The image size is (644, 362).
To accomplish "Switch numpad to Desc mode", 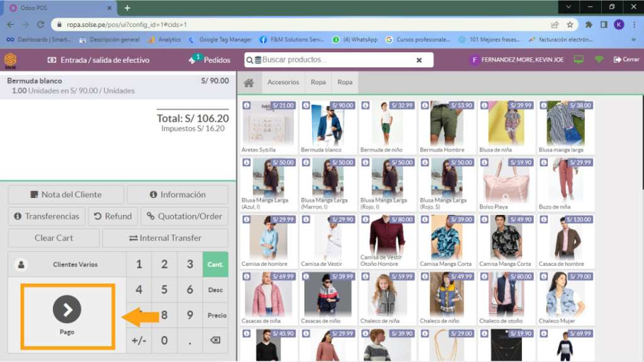I will point(215,290).
